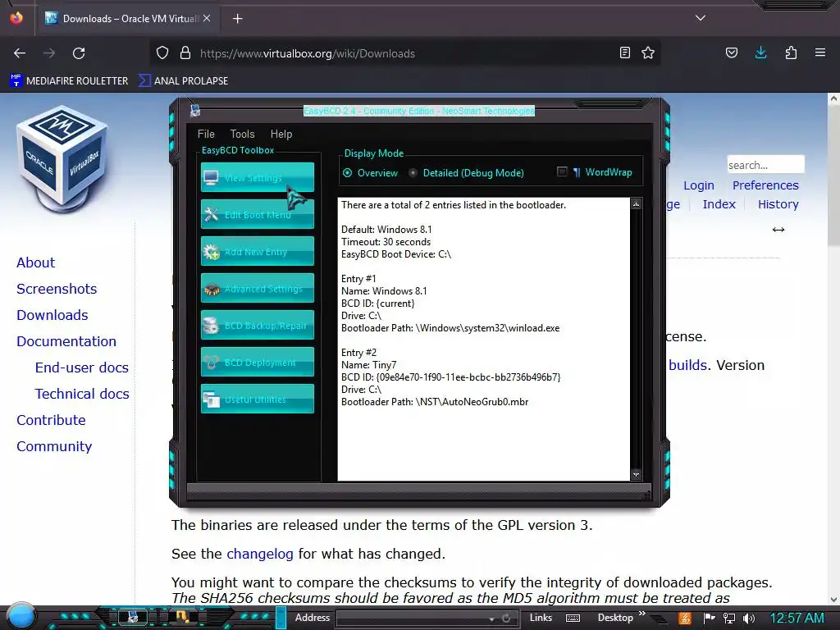The image size is (840, 630).
Task: Reload the VirtualBox downloads page
Action: [x=79, y=53]
